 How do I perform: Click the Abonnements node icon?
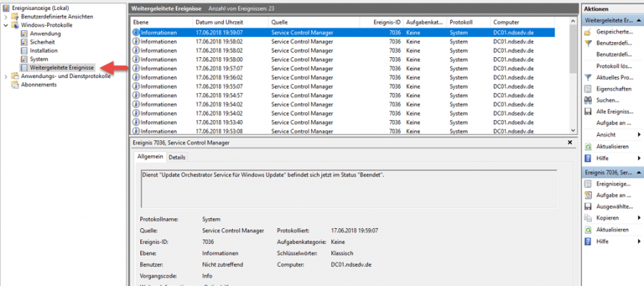point(15,84)
